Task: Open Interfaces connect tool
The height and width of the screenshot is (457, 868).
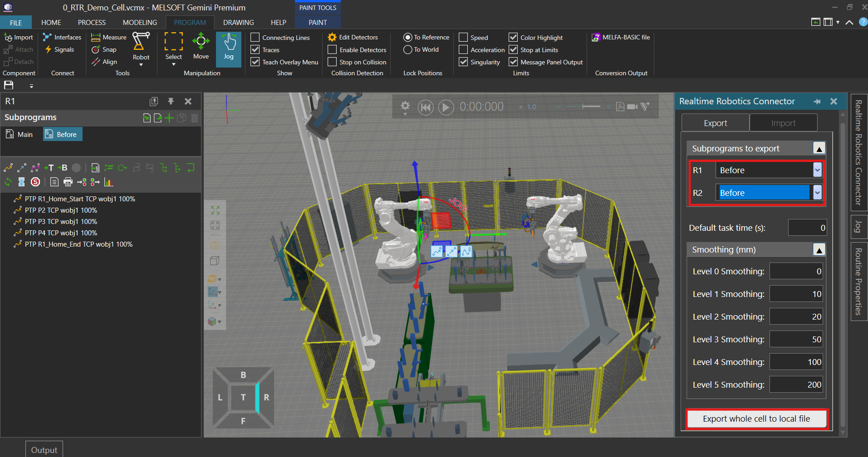Action: 62,37
